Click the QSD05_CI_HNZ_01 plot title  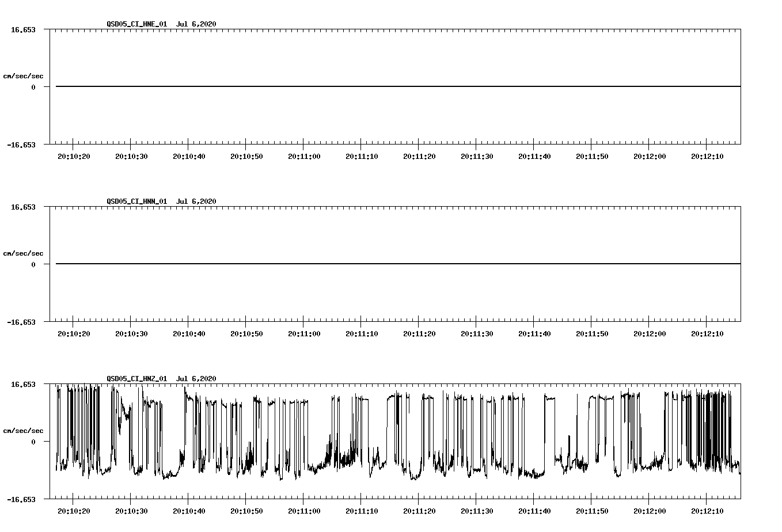tap(161, 379)
